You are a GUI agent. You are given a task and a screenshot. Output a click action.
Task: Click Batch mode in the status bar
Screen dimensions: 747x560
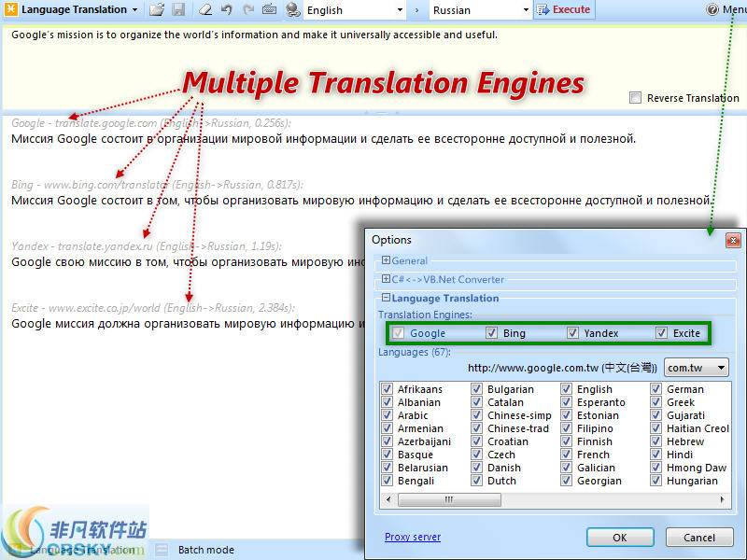pyautogui.click(x=205, y=550)
